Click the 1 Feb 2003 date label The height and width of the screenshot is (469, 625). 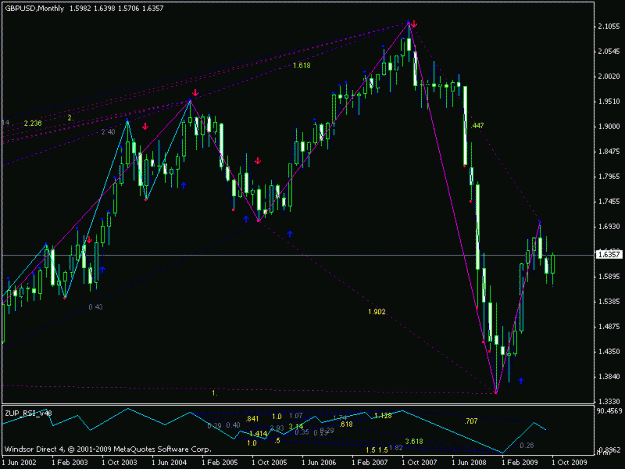(70, 462)
